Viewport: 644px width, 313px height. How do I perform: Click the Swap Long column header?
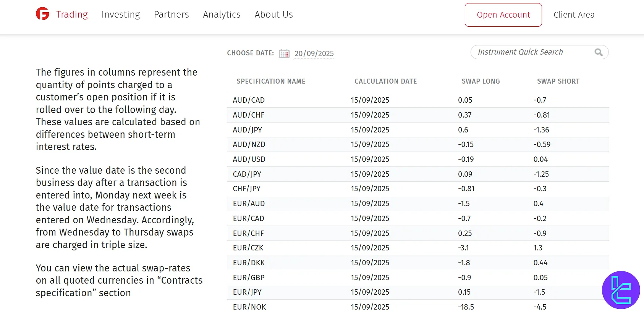point(481,81)
